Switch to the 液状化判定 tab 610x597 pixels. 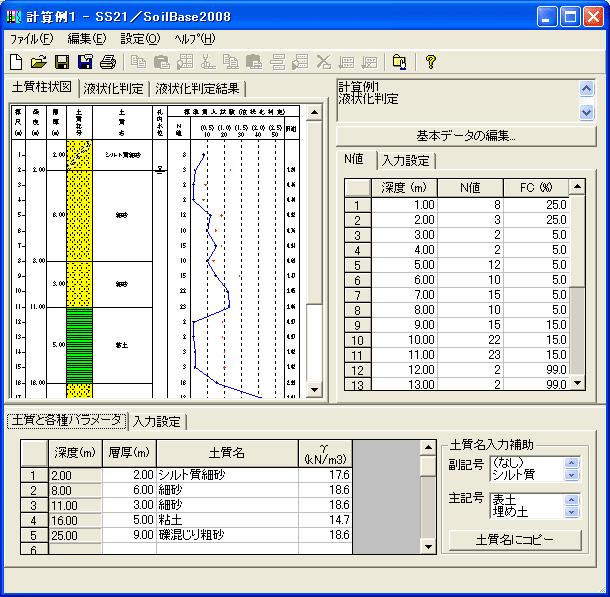113,89
